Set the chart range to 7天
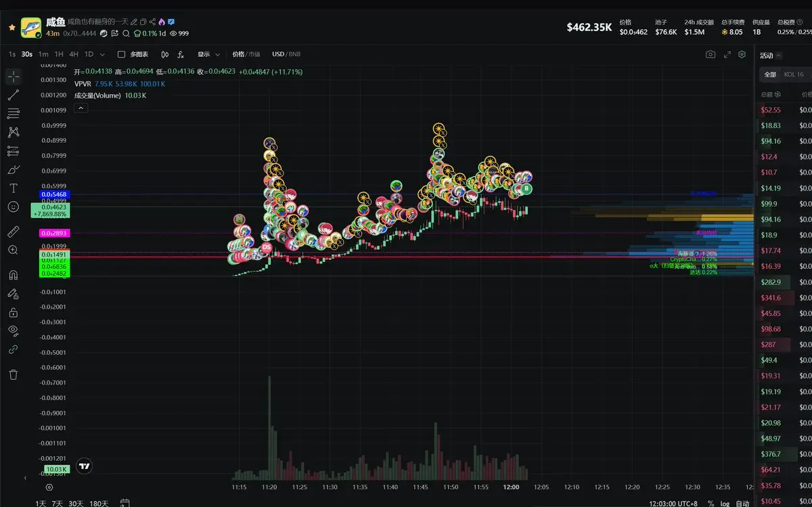The width and height of the screenshot is (812, 507). coord(58,503)
